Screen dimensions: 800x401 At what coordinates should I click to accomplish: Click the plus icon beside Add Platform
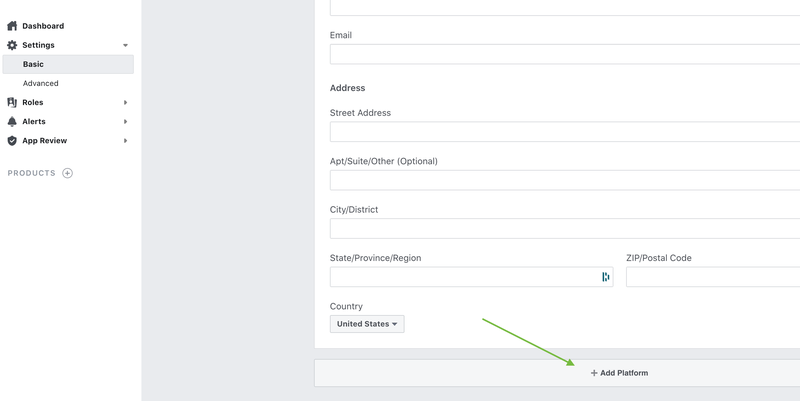(x=594, y=373)
